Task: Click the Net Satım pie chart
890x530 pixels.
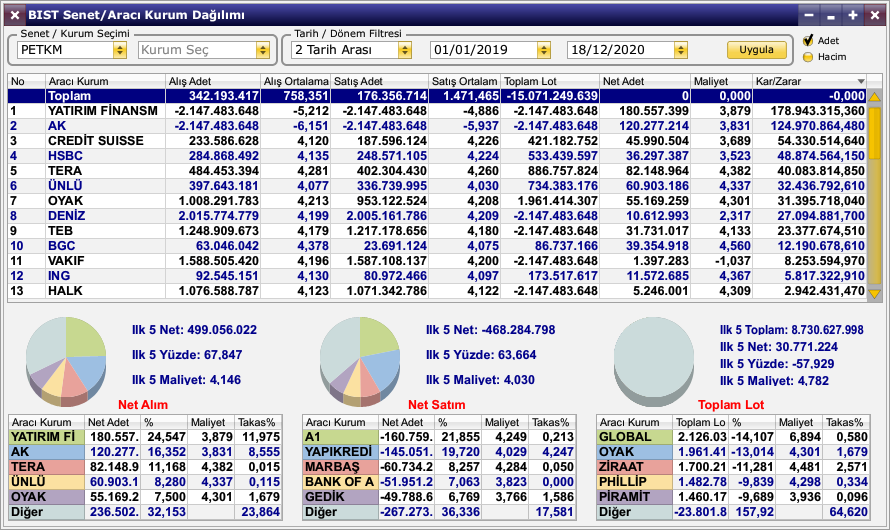Action: click(360, 361)
